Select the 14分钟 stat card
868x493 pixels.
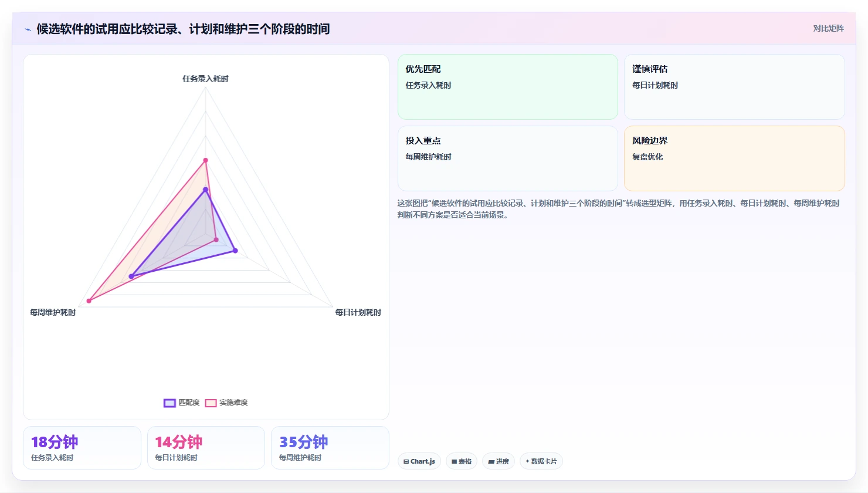206,448
